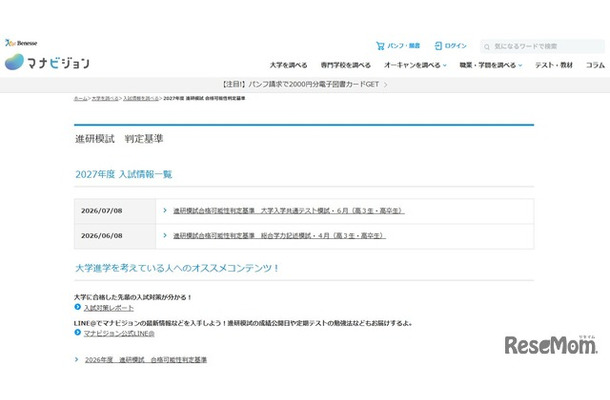
Task: Open the 大学入学共通テスト模試・6月 criteria link
Action: pyautogui.click(x=289, y=211)
